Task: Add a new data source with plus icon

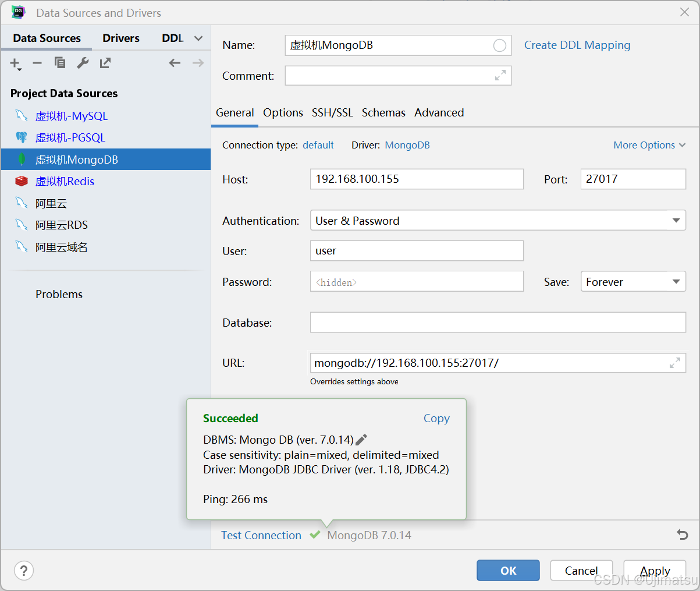Action: (x=15, y=63)
